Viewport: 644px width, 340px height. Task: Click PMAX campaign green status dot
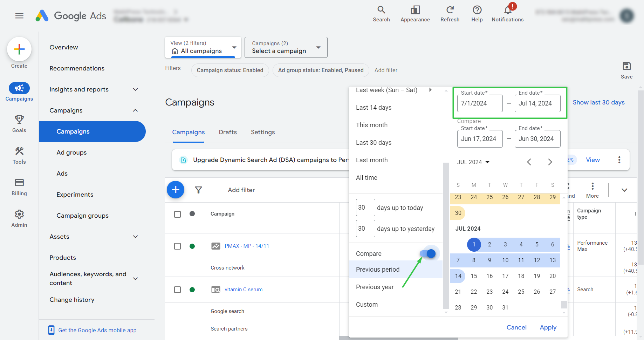click(x=192, y=246)
